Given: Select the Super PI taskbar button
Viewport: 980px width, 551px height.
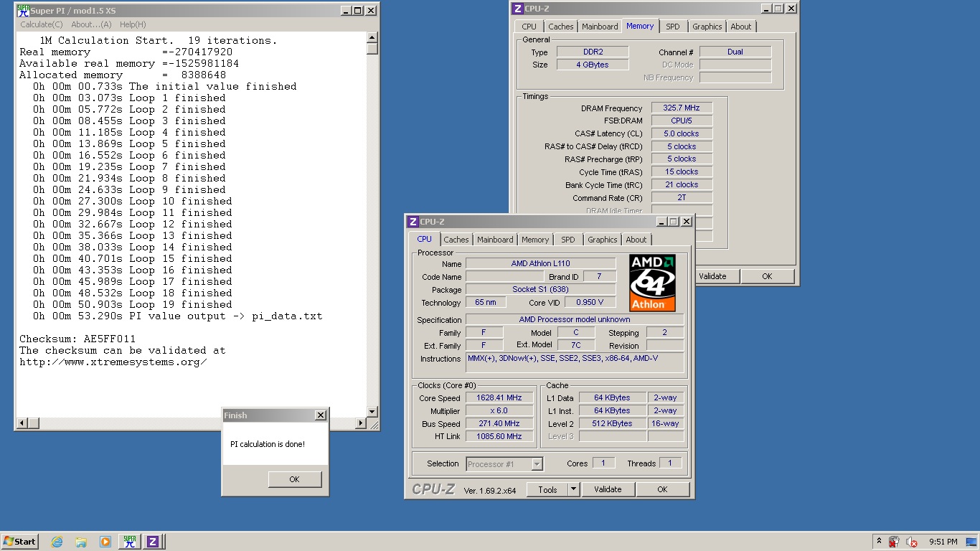Looking at the screenshot, I should pos(130,542).
